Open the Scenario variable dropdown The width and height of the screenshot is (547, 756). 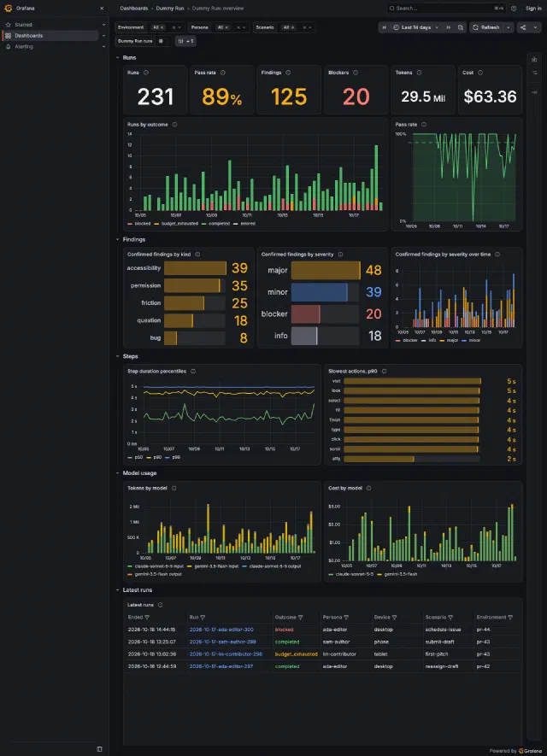[x=309, y=27]
